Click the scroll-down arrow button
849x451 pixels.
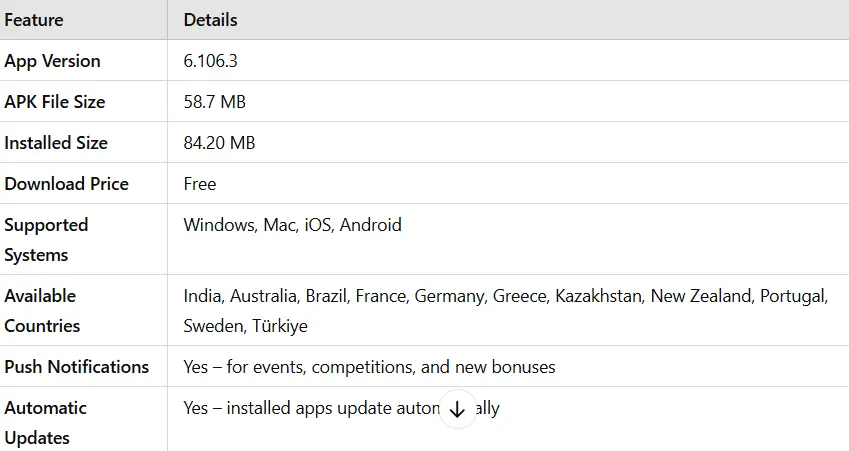click(x=458, y=409)
